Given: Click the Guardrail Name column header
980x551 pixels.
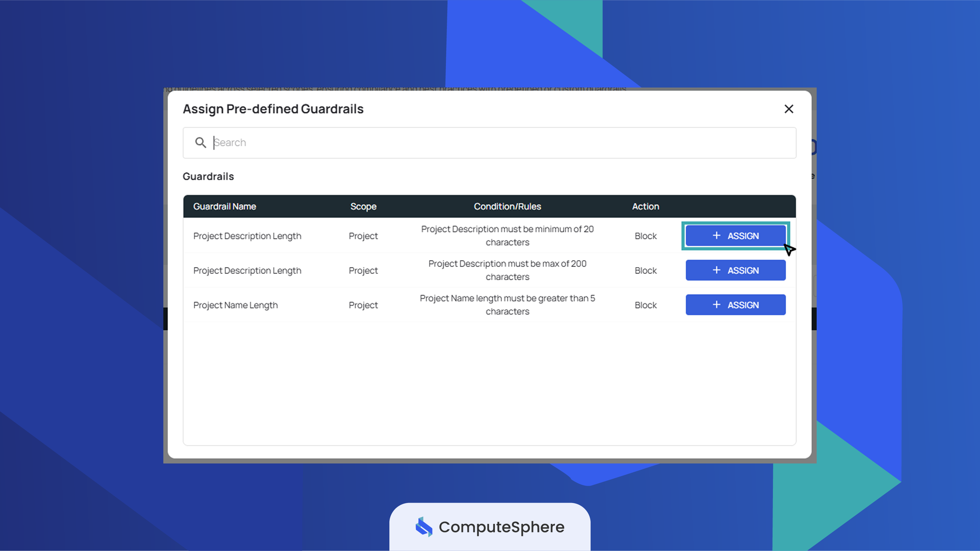Looking at the screenshot, I should pyautogui.click(x=224, y=206).
